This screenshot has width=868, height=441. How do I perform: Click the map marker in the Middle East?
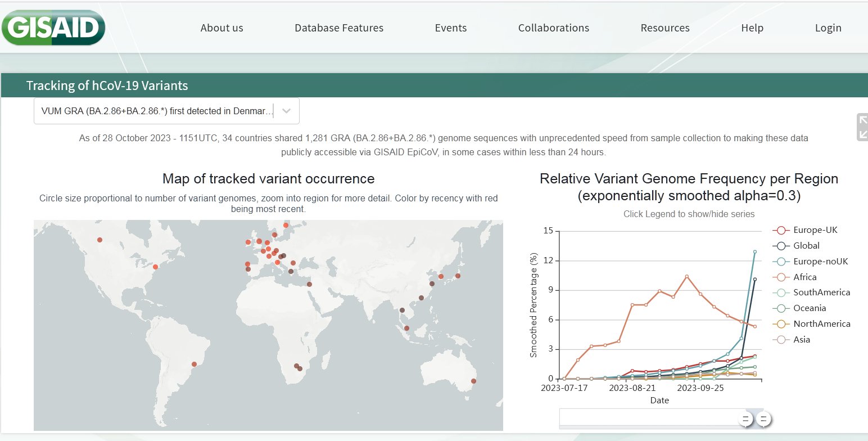coord(309,284)
